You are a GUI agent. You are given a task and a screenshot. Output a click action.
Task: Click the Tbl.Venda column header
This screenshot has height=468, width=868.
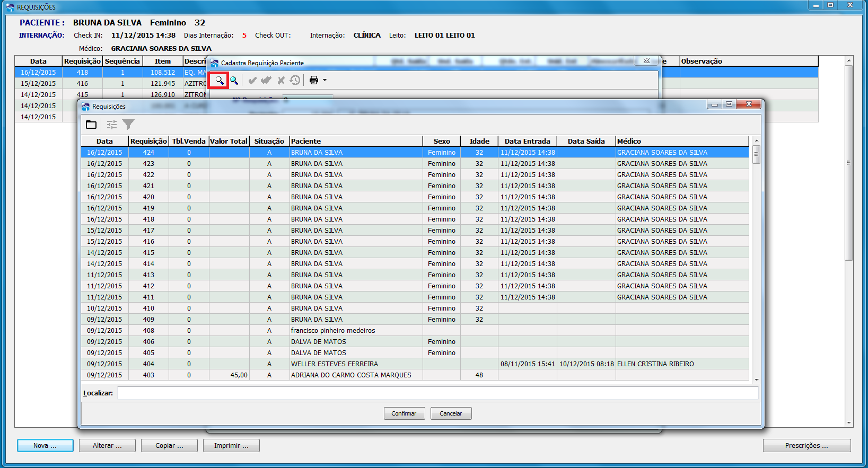click(189, 142)
